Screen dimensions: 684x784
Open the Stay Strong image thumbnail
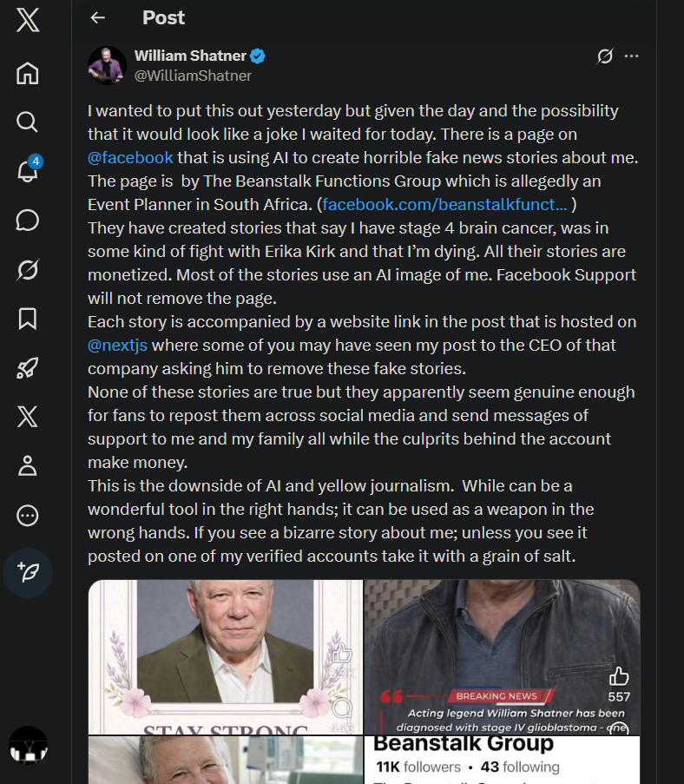(x=226, y=657)
